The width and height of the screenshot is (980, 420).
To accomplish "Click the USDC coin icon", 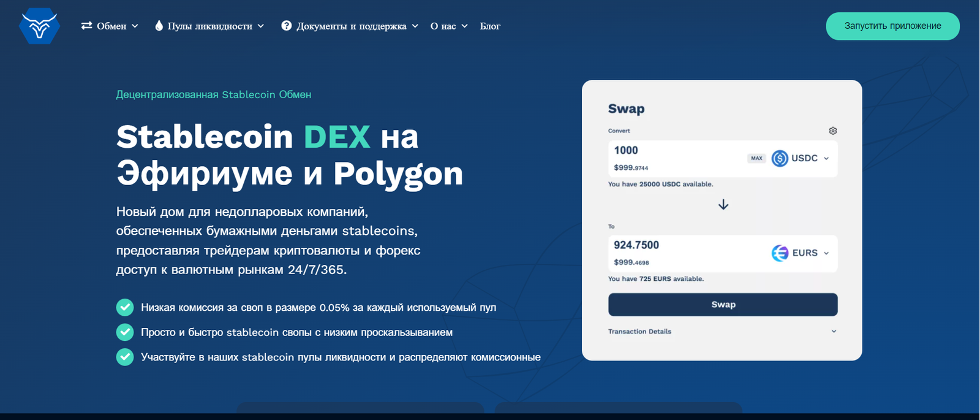I will 780,158.
